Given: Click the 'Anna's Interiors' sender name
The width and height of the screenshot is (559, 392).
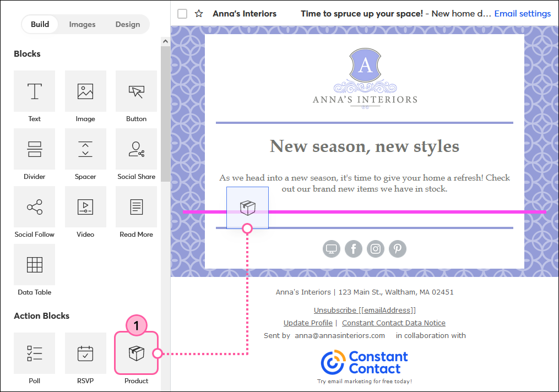Looking at the screenshot, I should coord(245,14).
